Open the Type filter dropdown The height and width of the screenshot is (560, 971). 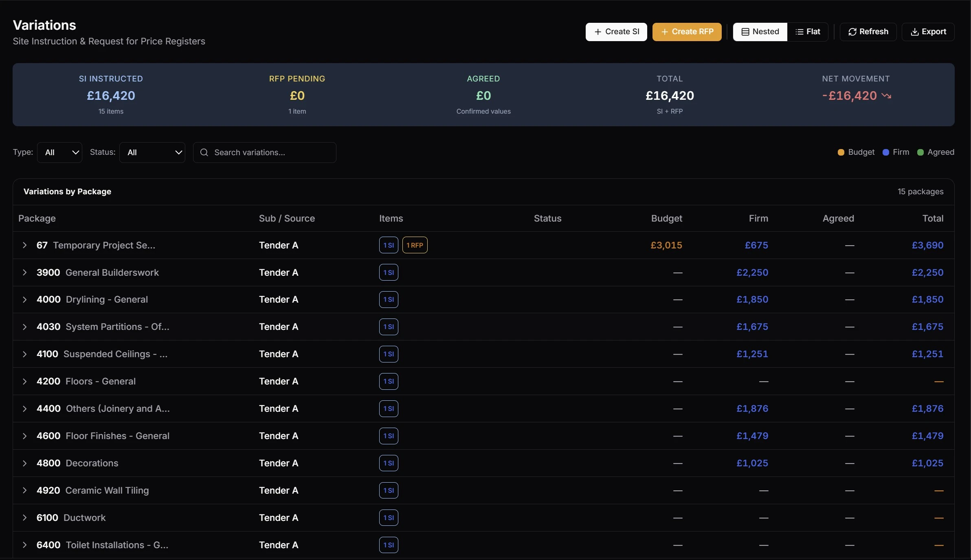pyautogui.click(x=60, y=152)
